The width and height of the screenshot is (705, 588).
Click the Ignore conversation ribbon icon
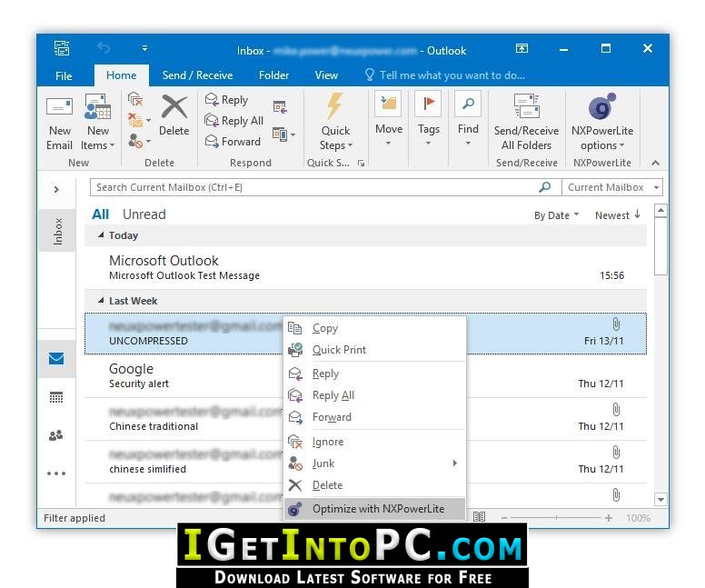134,99
